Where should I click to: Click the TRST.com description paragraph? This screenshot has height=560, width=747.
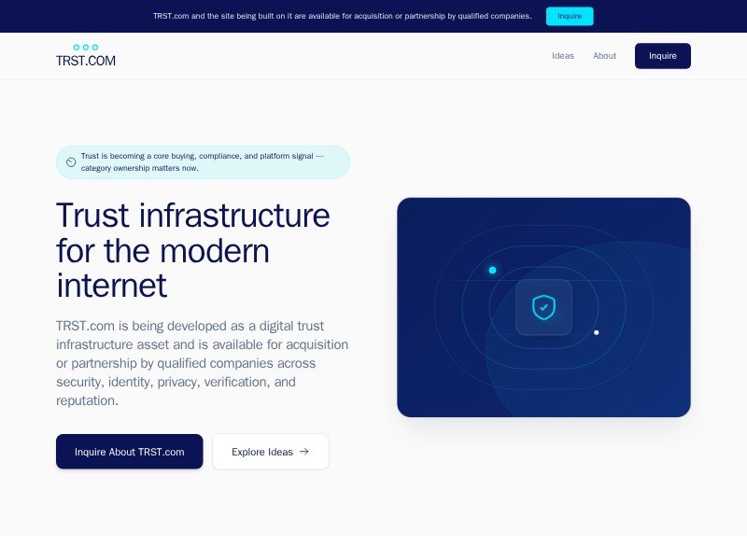coord(202,362)
